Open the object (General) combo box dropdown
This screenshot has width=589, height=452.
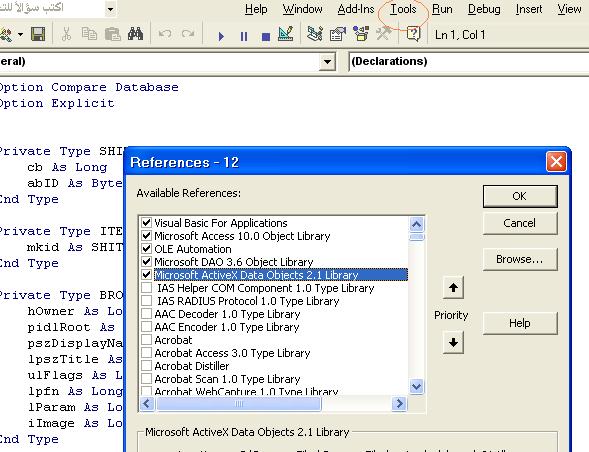(x=327, y=61)
